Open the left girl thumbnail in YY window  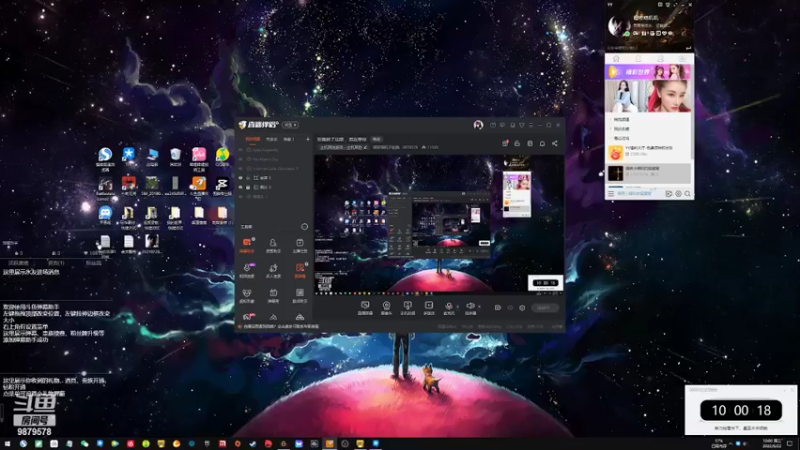627,96
